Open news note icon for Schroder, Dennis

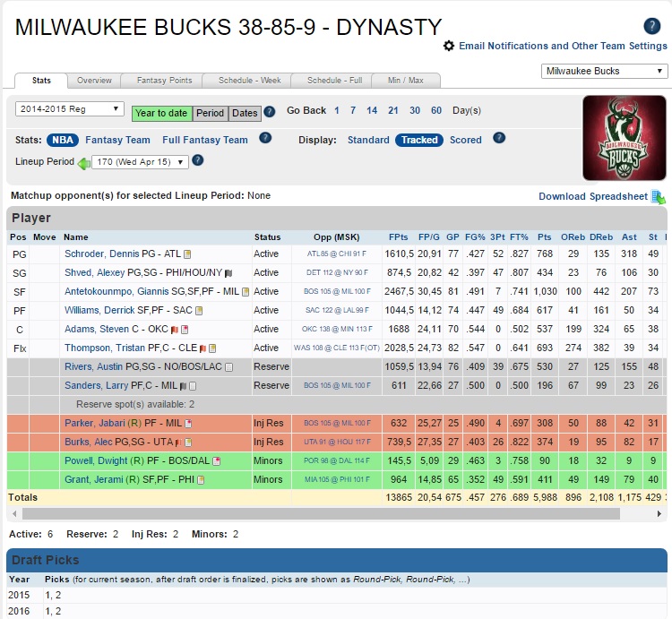[187, 254]
